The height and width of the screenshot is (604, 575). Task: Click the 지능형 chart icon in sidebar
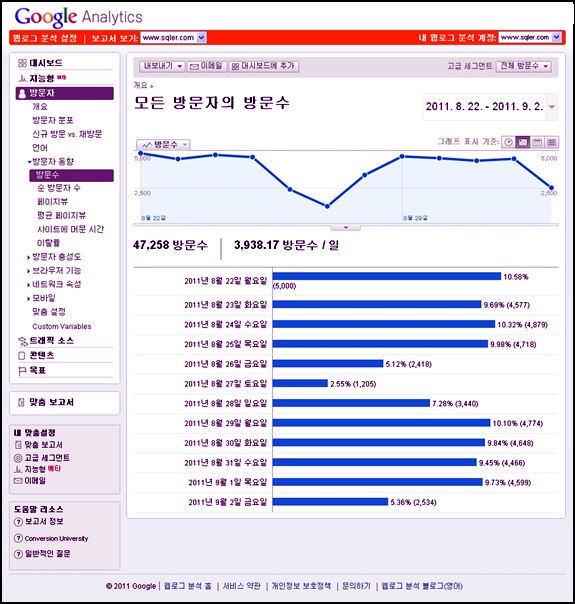pyautogui.click(x=23, y=79)
